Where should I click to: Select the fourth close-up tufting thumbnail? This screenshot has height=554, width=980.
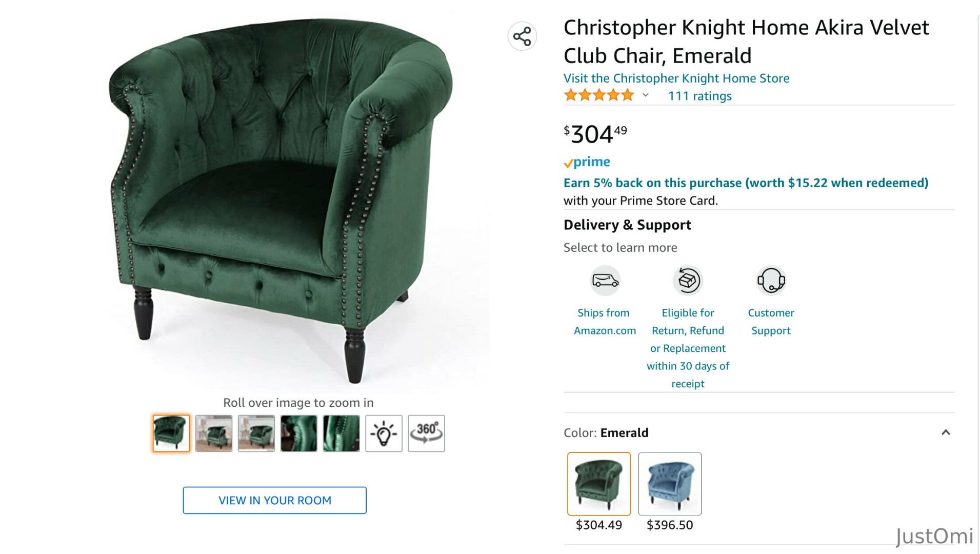(x=299, y=433)
